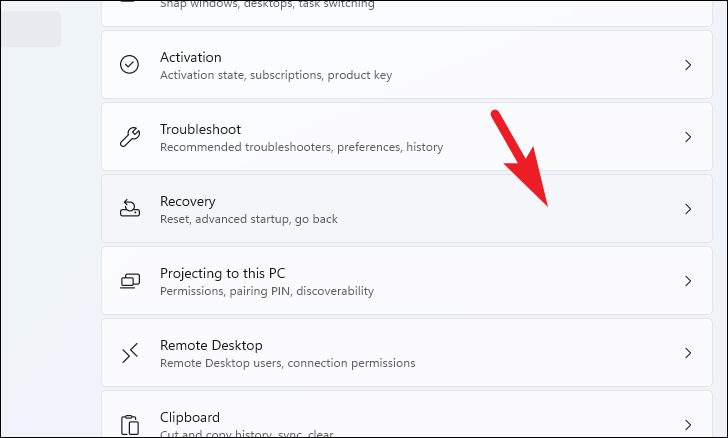Screen dimensions: 728x438
Task: Click the Troubleshoot wrench icon
Action: [130, 137]
